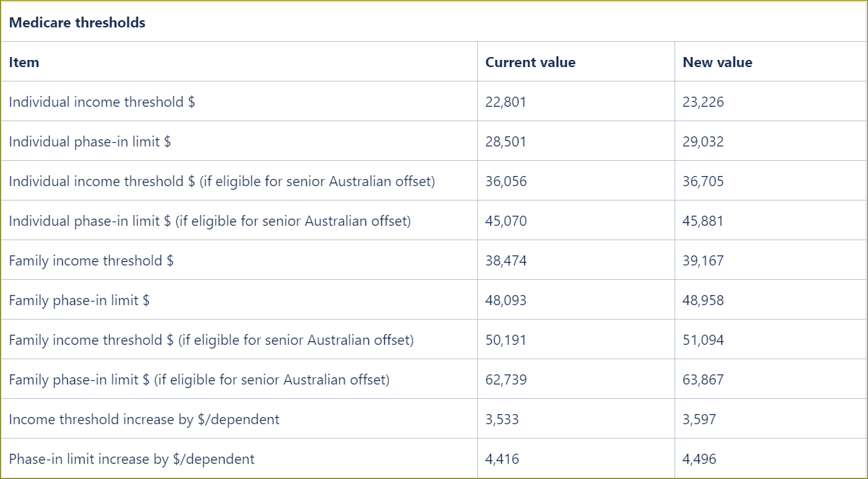Image resolution: width=868 pixels, height=479 pixels.
Task: Click the 36,056 current value cell
Action: pyautogui.click(x=505, y=181)
